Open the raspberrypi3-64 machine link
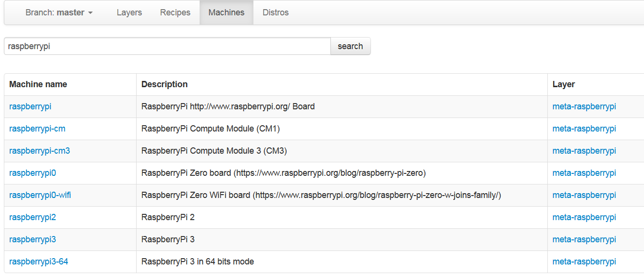644x276 pixels. point(38,262)
